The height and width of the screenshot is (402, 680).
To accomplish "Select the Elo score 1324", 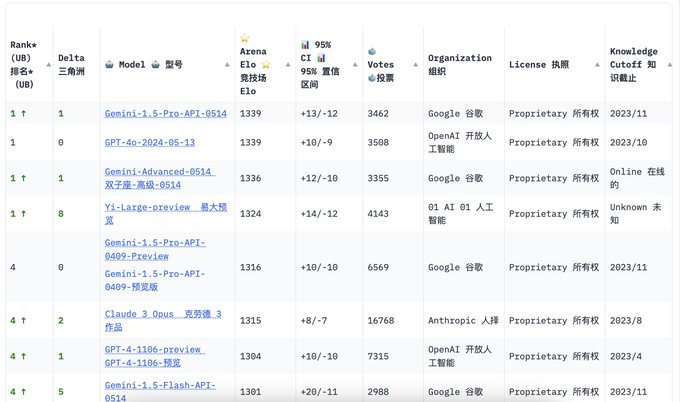I will [x=251, y=214].
